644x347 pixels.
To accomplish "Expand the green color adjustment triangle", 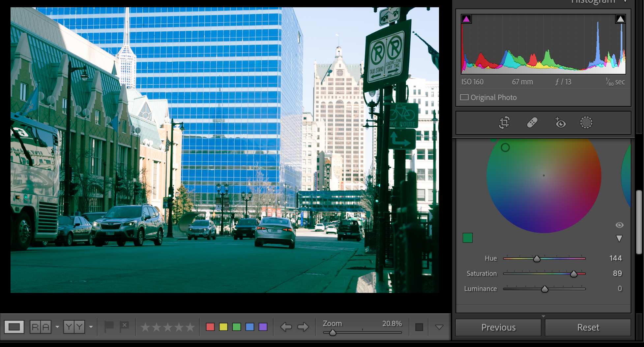I will click(619, 238).
